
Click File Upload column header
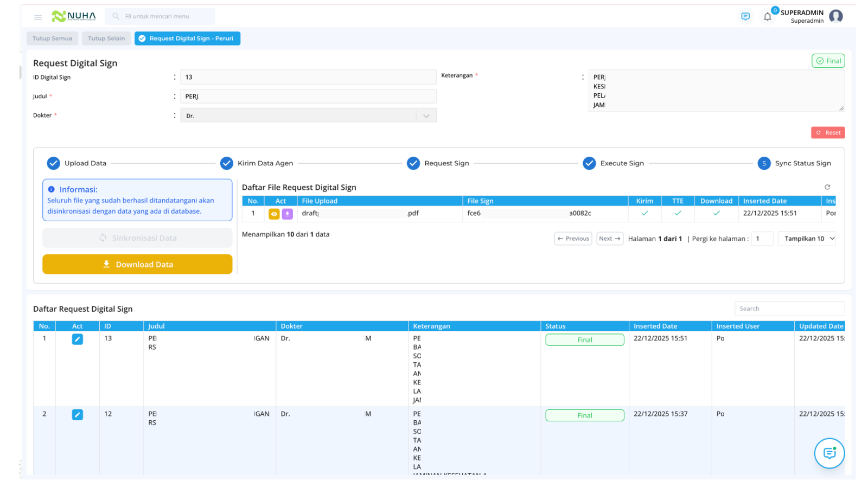380,201
